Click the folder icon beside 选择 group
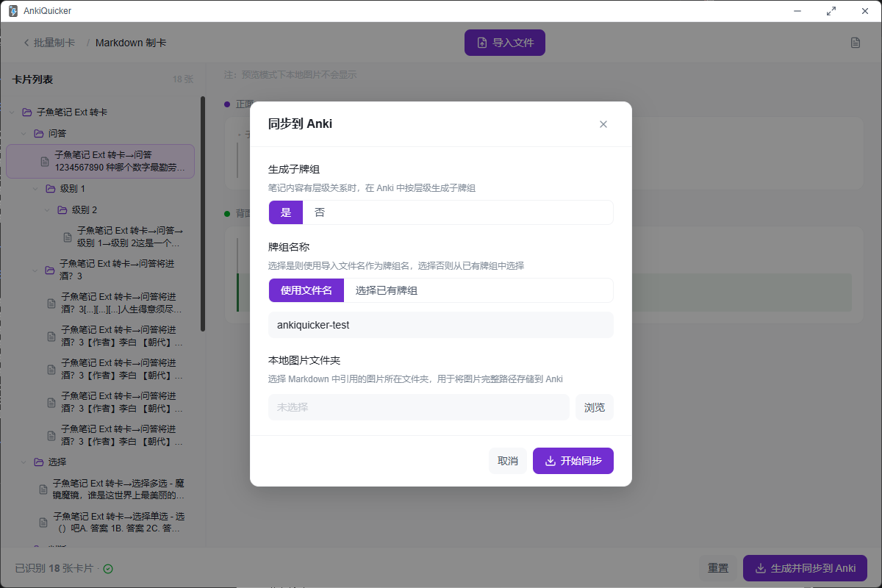 (39, 462)
